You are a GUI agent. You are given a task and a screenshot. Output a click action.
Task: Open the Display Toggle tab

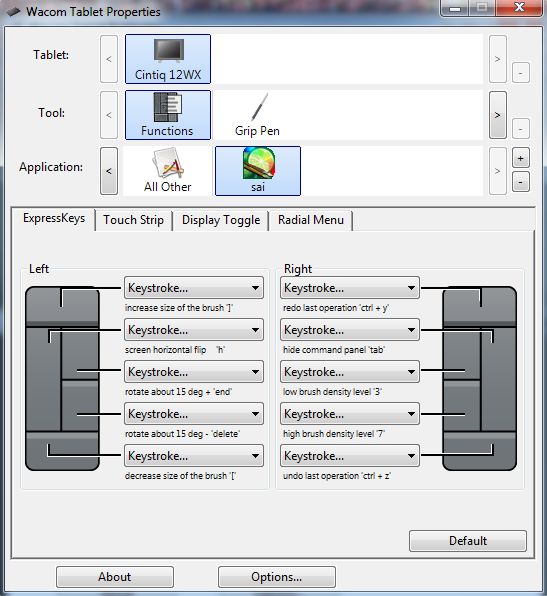point(221,220)
